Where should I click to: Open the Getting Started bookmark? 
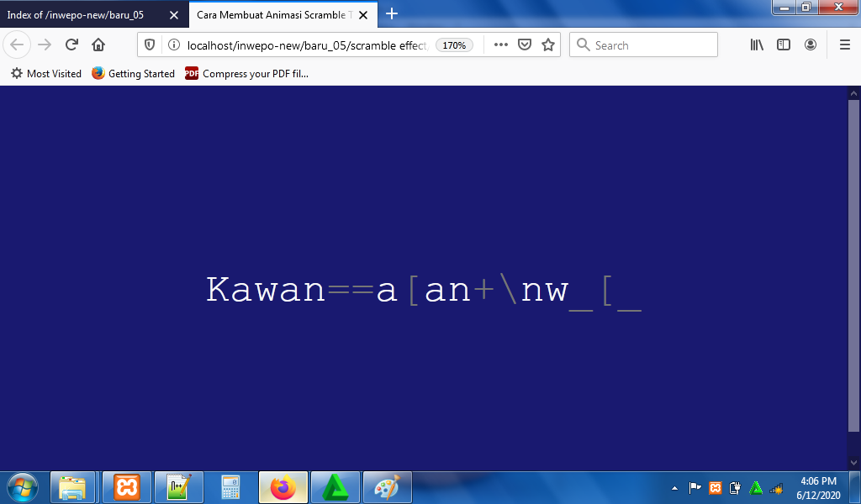point(134,73)
